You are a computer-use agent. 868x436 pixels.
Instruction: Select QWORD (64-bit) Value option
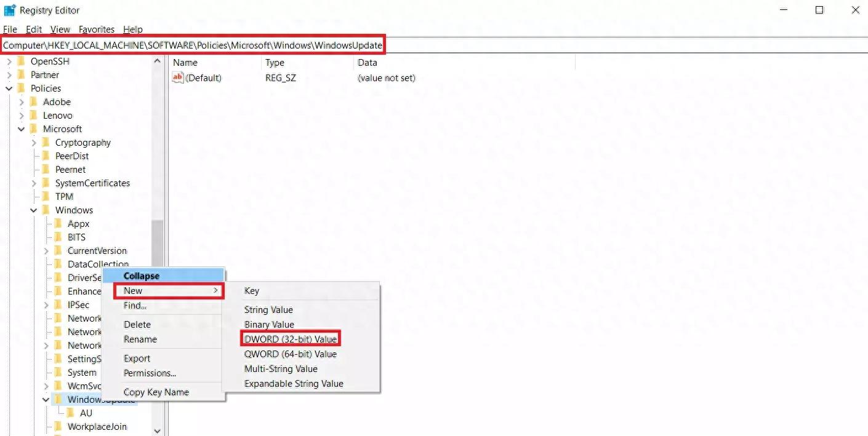tap(290, 354)
